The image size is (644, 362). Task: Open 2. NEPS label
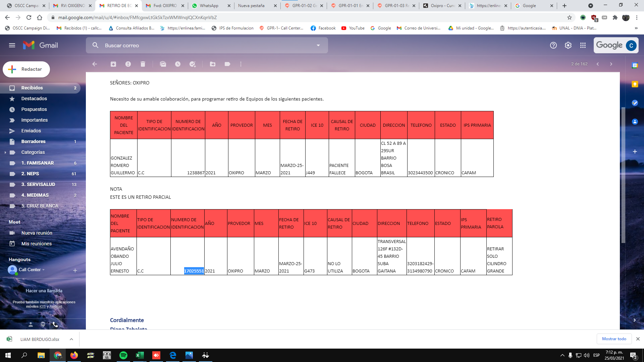pyautogui.click(x=40, y=174)
